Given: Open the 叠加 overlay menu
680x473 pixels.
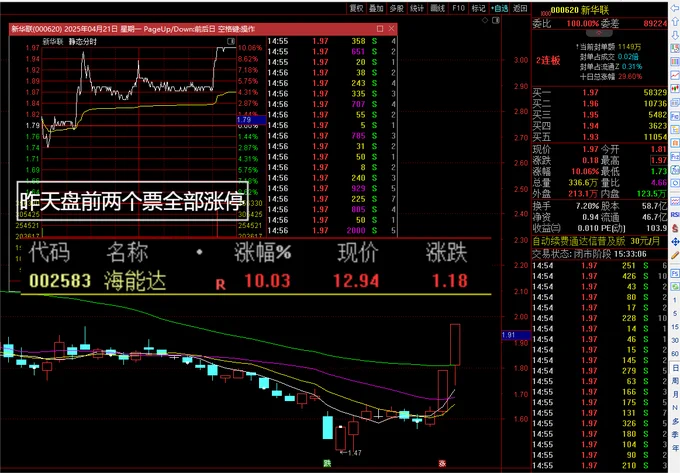Looking at the screenshot, I should 376,8.
